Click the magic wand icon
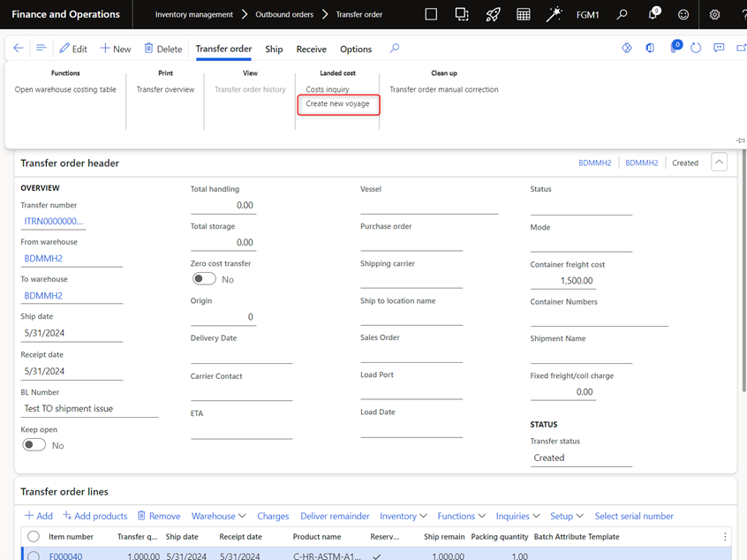Viewport: 747px width, 560px height. [555, 15]
